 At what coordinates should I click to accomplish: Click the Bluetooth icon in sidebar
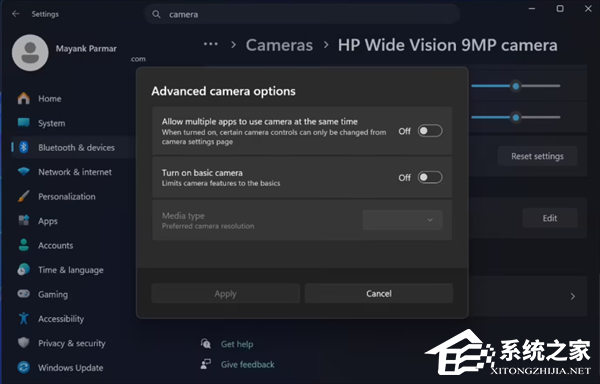tap(24, 147)
